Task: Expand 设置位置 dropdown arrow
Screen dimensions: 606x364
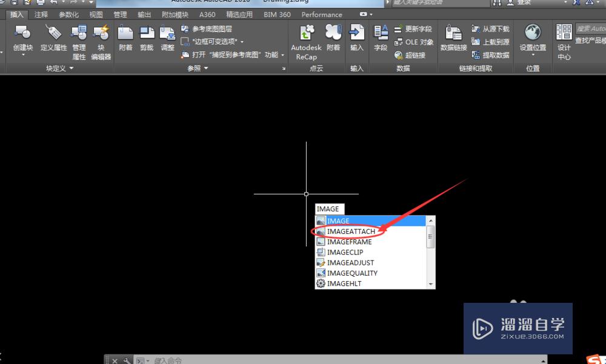Action: pos(533,55)
